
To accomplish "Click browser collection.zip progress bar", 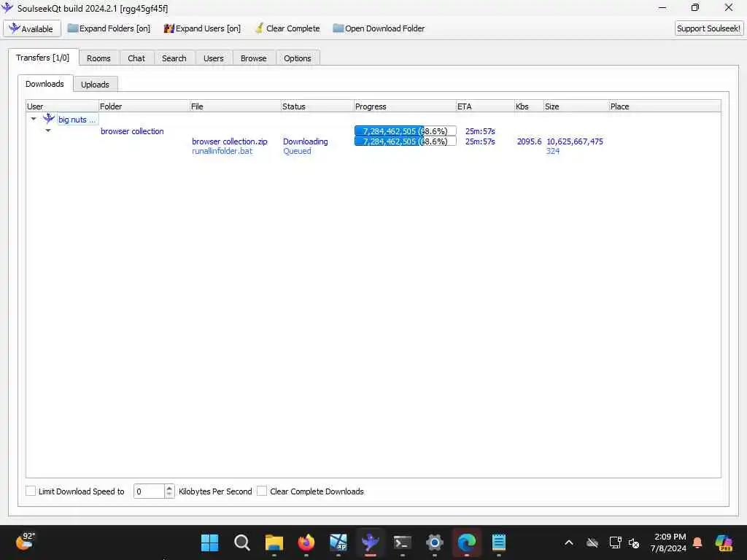I will coord(406,141).
